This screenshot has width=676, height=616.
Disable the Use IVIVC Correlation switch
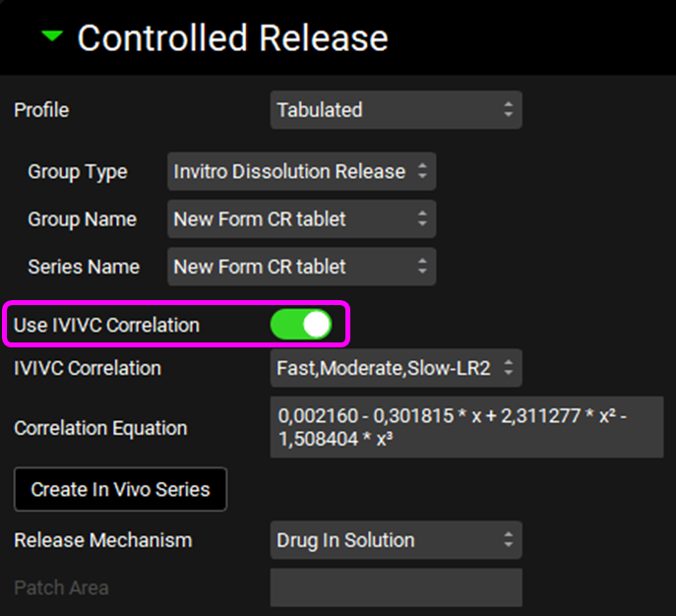(301, 325)
